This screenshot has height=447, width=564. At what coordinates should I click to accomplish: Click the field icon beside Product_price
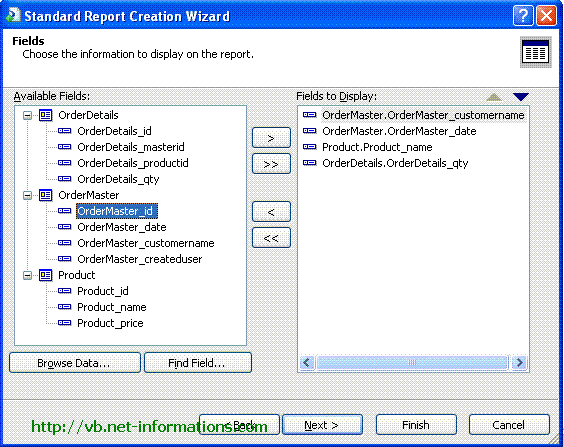tap(65, 323)
